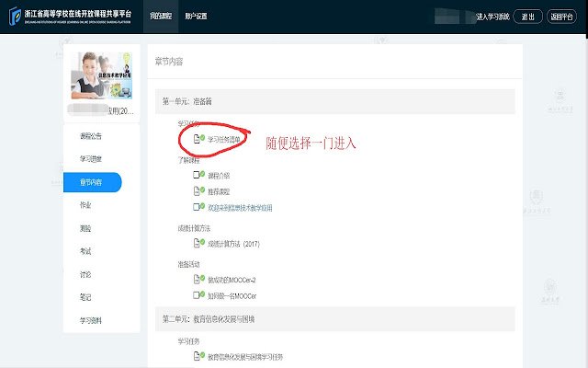Click the 返回平台 button
Image resolution: width=588 pixels, height=368 pixels.
point(561,17)
